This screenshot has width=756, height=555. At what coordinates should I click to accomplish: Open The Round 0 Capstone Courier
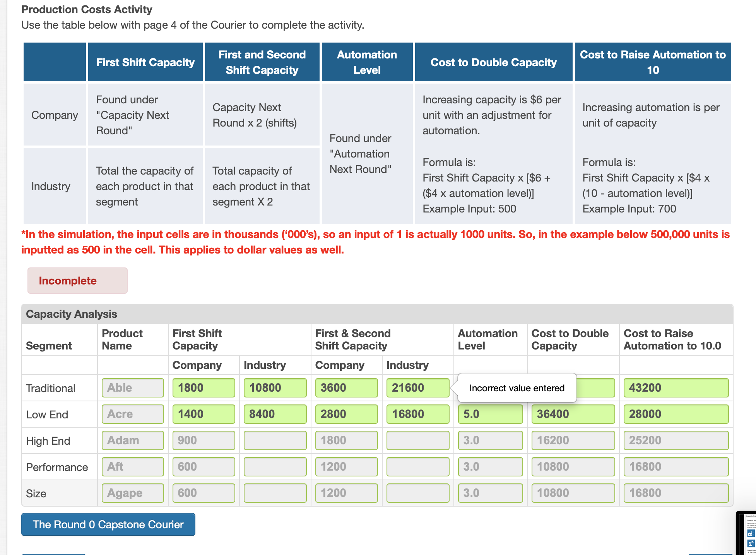108,524
